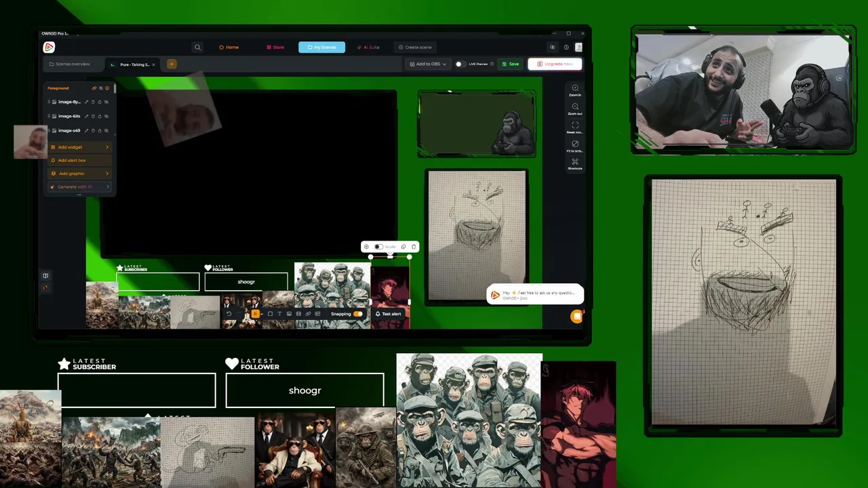868x488 pixels.
Task: Select the gorilla webcam frame on canvas
Action: [x=477, y=123]
